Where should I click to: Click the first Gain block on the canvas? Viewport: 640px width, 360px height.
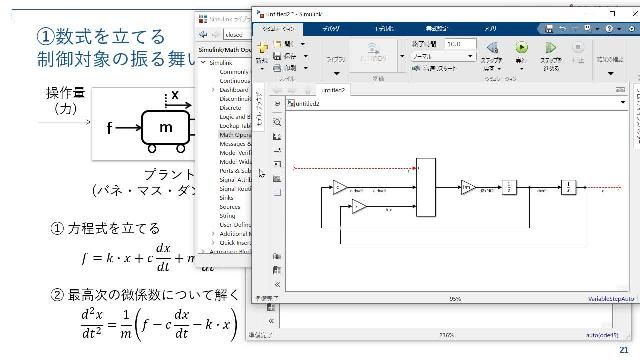click(340, 188)
